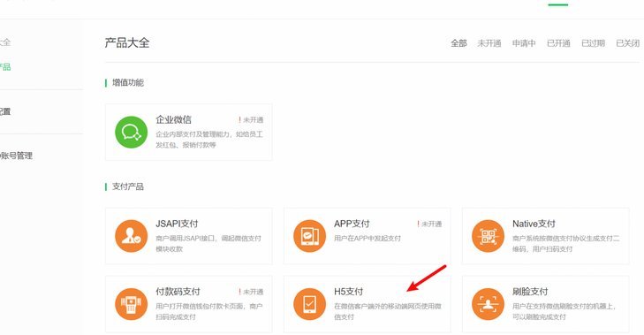Switch to the 已关闭 filter tab

pyautogui.click(x=627, y=43)
